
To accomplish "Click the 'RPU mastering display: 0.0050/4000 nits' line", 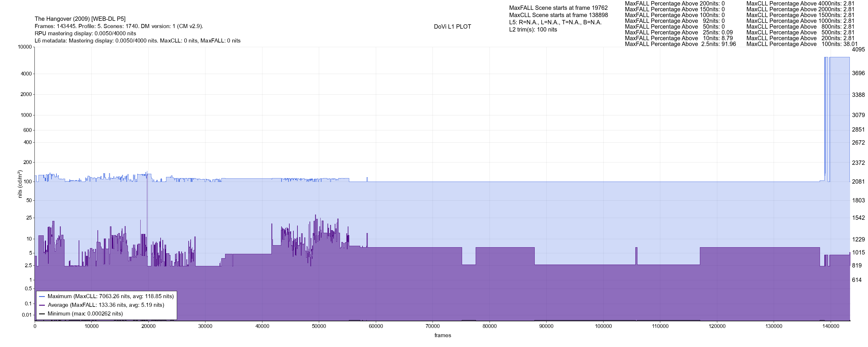I will [85, 33].
